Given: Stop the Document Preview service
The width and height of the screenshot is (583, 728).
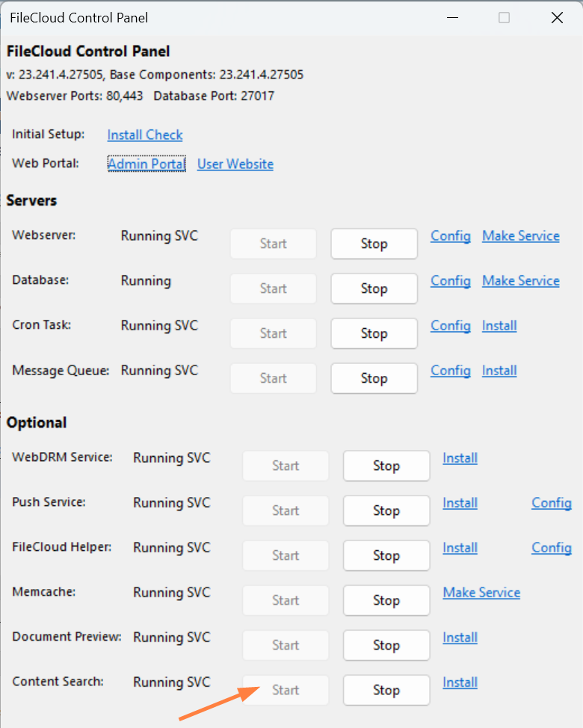Looking at the screenshot, I should (386, 645).
